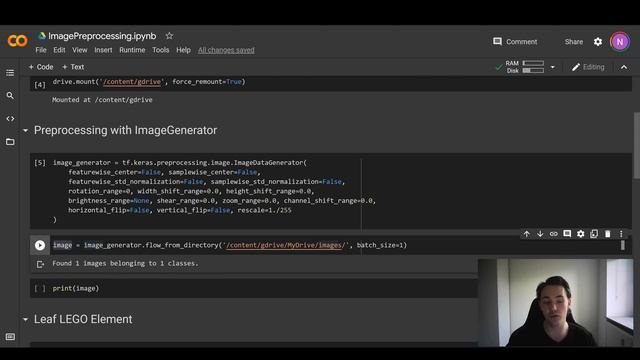Screen dimensions: 640x360
Task: Copy link to cell icon
Action: click(553, 234)
